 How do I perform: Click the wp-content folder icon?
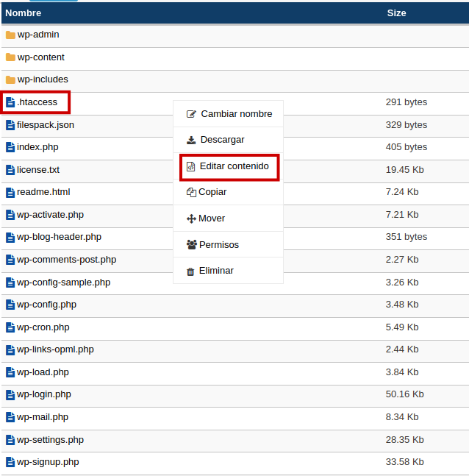coord(10,57)
